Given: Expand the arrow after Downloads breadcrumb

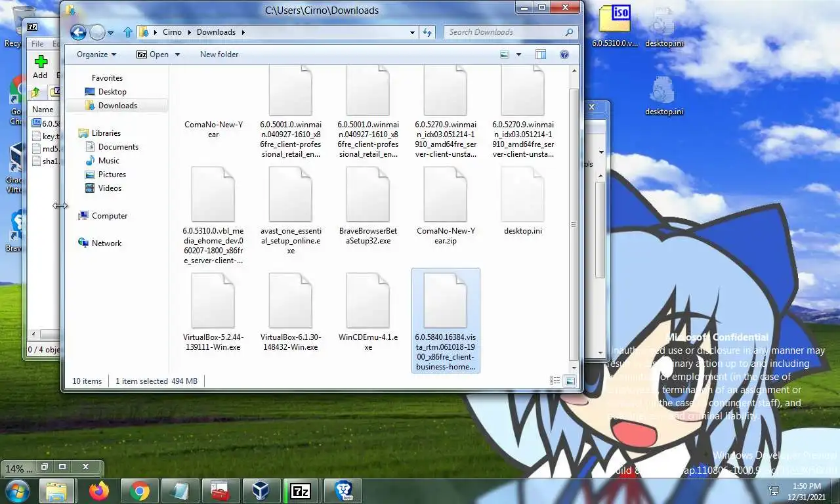Looking at the screenshot, I should click(x=243, y=31).
